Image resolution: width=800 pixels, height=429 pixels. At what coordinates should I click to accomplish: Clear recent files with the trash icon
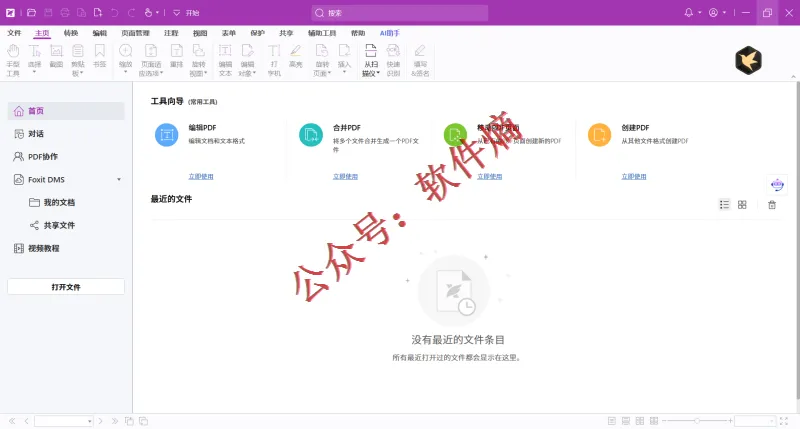pos(772,205)
